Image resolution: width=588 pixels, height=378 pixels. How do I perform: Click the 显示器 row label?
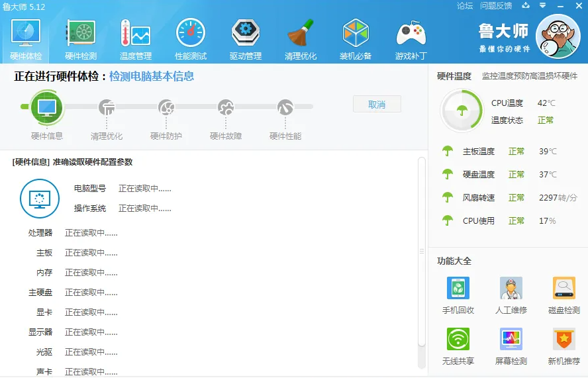40,332
